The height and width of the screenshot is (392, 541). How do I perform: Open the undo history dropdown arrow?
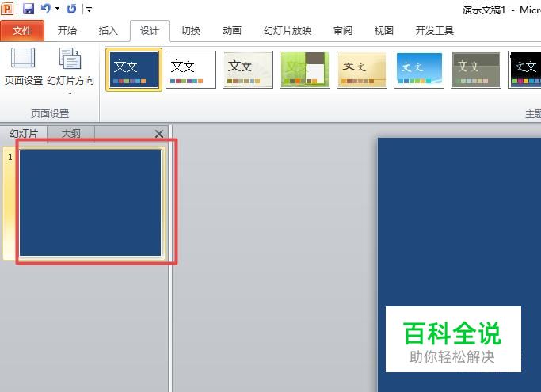57,8
